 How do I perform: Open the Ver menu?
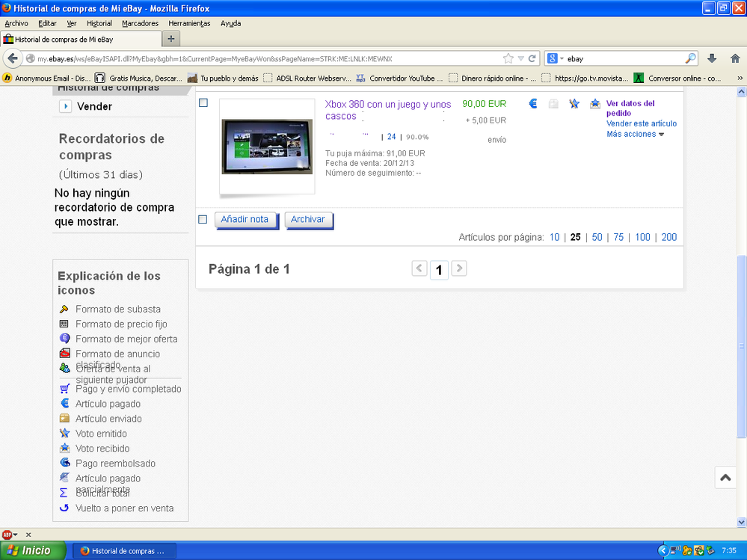pos(72,23)
